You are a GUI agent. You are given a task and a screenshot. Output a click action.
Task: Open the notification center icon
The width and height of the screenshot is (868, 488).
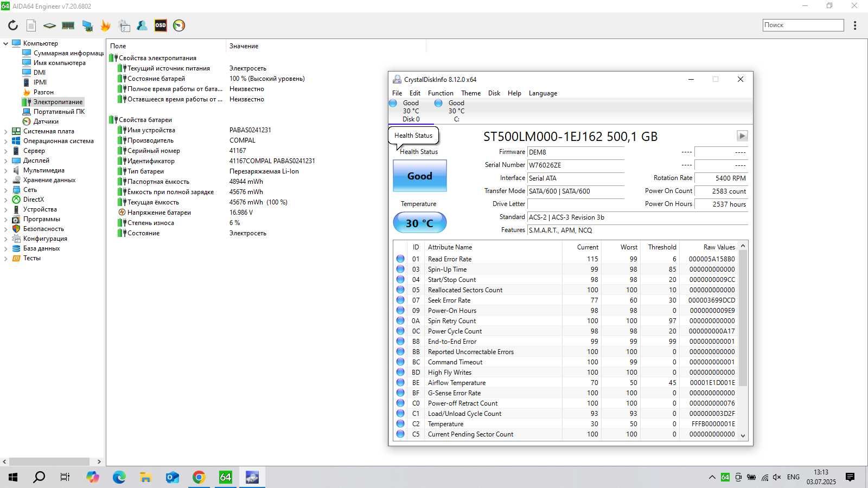click(850, 477)
